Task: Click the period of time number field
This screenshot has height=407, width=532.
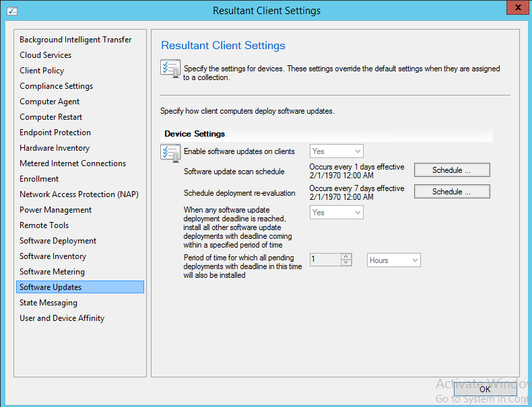Action: pos(325,260)
